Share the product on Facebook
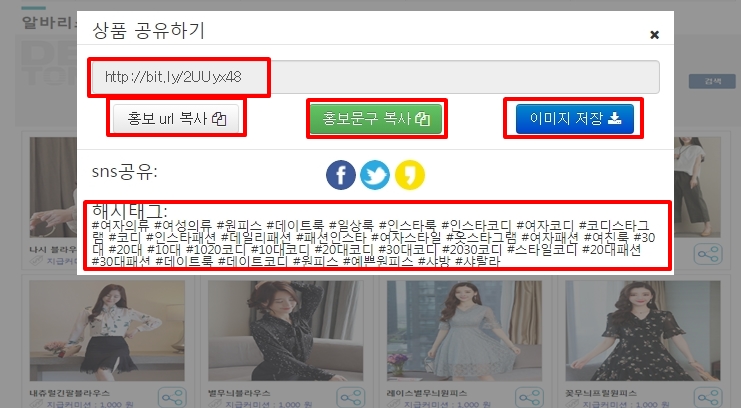The image size is (741, 408). (x=341, y=175)
